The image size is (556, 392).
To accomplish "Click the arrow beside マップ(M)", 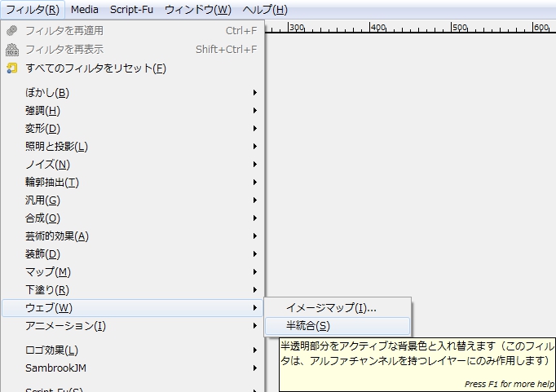I will tap(254, 272).
